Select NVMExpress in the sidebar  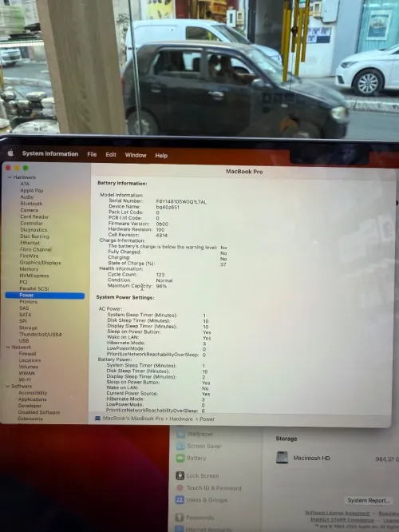click(x=34, y=276)
